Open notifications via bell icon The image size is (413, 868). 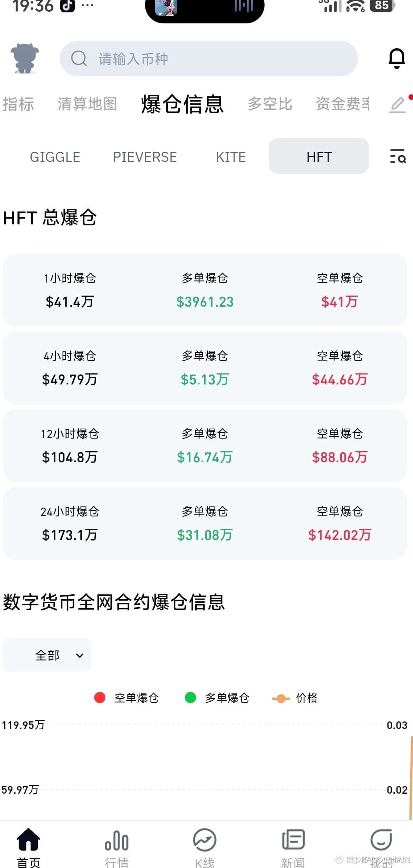pyautogui.click(x=396, y=58)
